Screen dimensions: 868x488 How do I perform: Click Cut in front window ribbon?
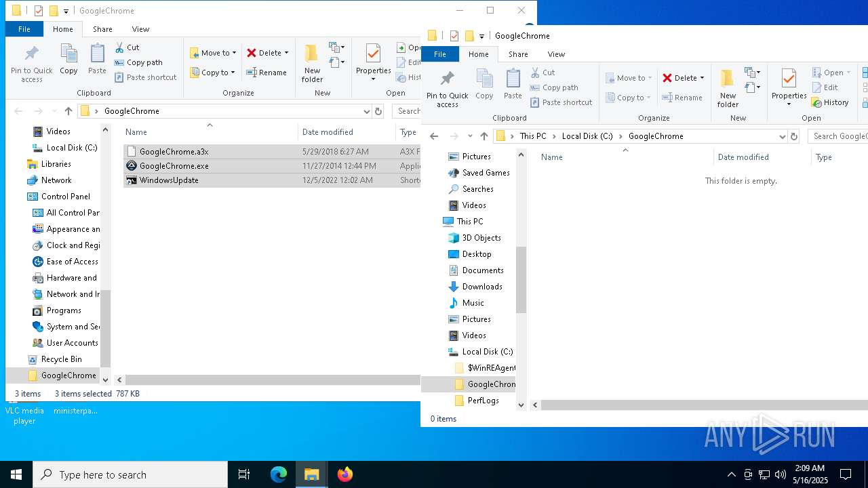point(542,73)
